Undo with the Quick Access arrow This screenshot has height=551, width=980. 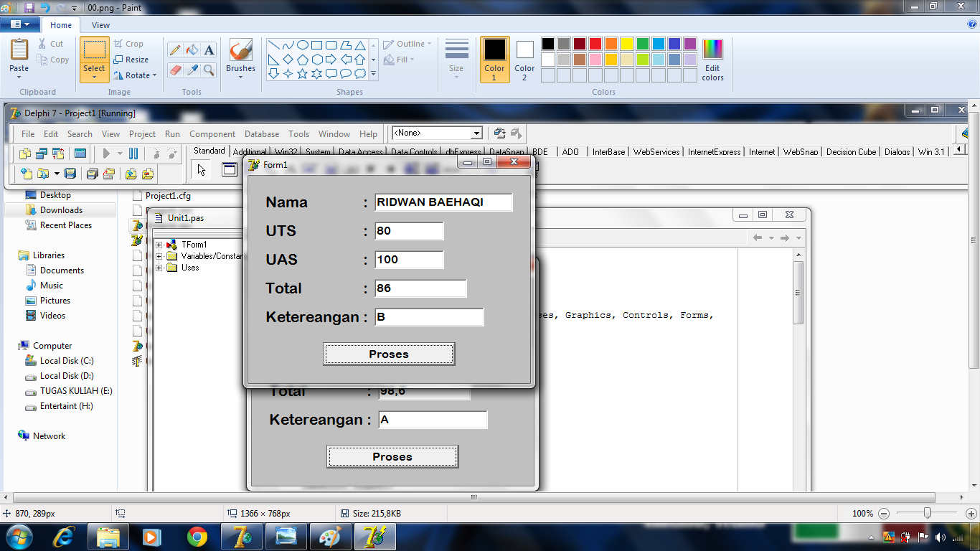44,7
